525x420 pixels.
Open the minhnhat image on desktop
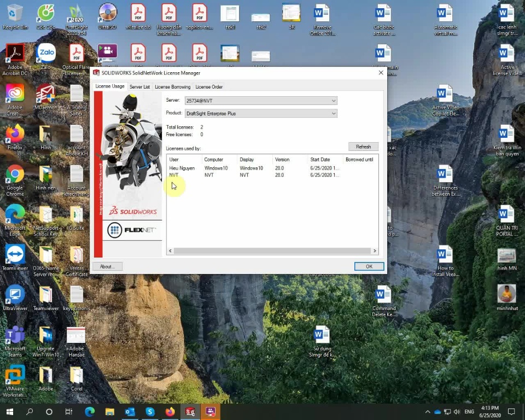point(507,298)
